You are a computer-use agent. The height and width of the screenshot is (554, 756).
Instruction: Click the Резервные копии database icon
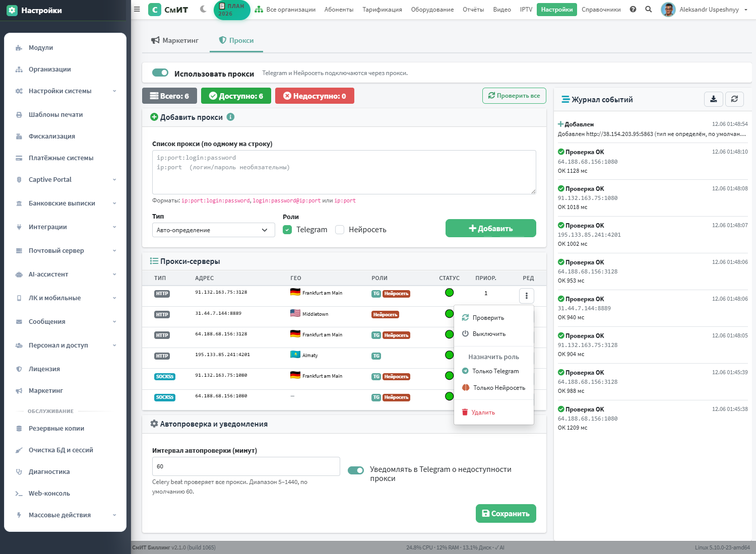[x=19, y=429]
